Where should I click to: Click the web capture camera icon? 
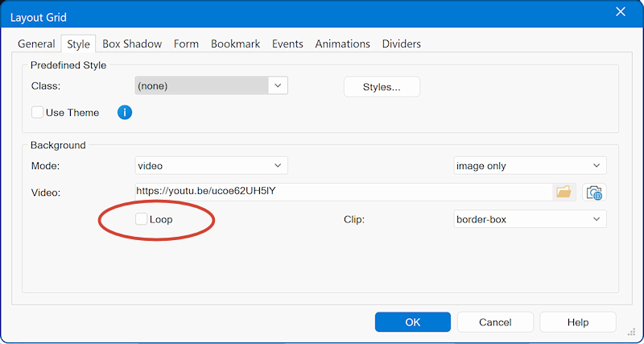[594, 193]
